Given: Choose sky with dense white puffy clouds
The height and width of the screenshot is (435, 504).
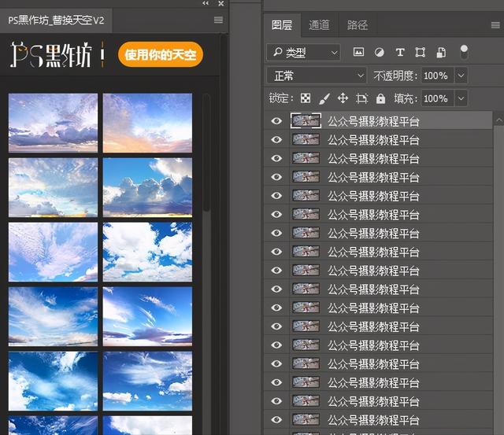Looking at the screenshot, I should 147,252.
